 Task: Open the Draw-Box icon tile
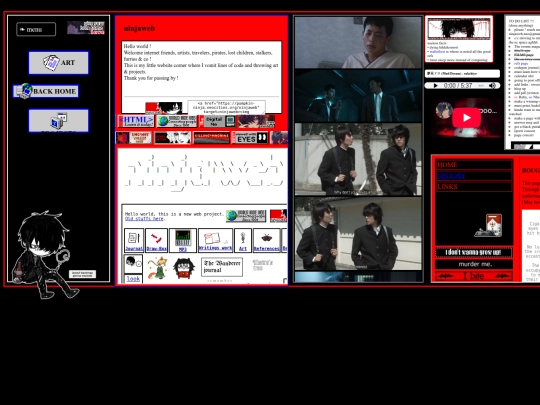(x=156, y=240)
